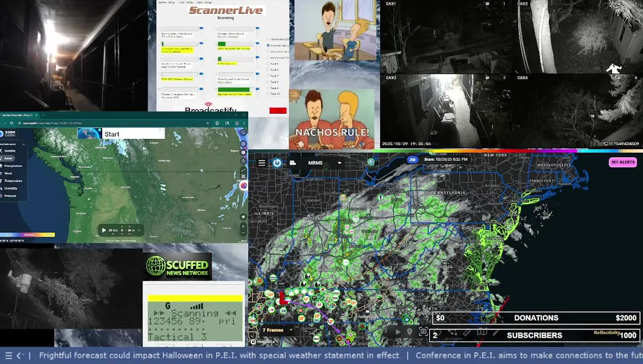
Task: Select Satellite map in Zoom Earth
Action: click(x=10, y=151)
